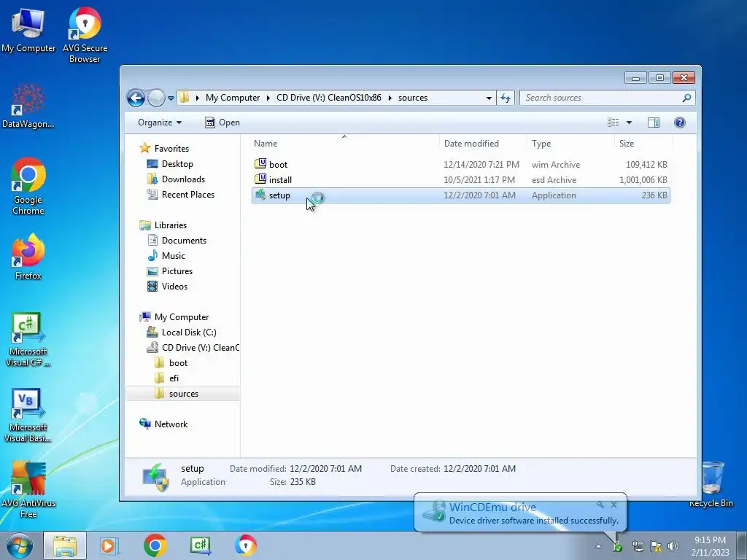Click My Computer in address breadcrumb

(x=233, y=98)
